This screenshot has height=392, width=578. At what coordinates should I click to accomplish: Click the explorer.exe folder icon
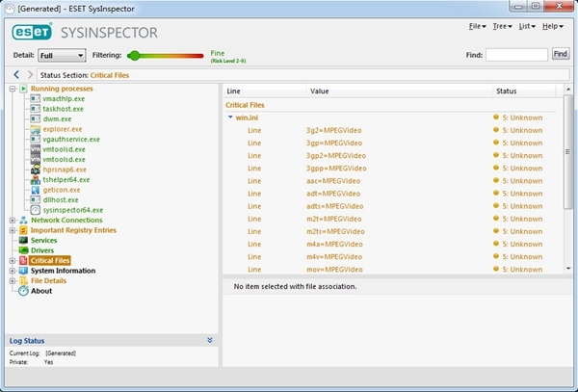pos(36,129)
